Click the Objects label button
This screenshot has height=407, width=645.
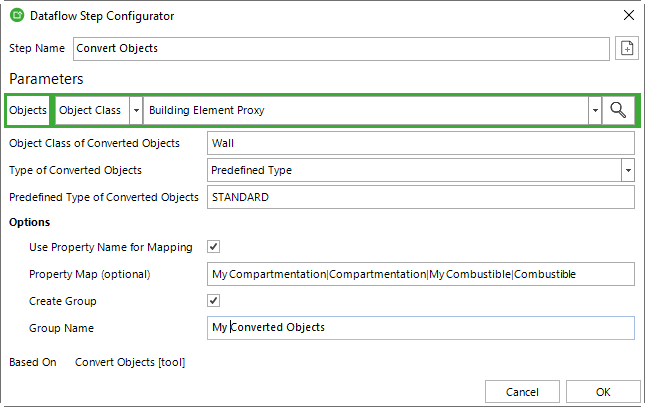point(28,110)
